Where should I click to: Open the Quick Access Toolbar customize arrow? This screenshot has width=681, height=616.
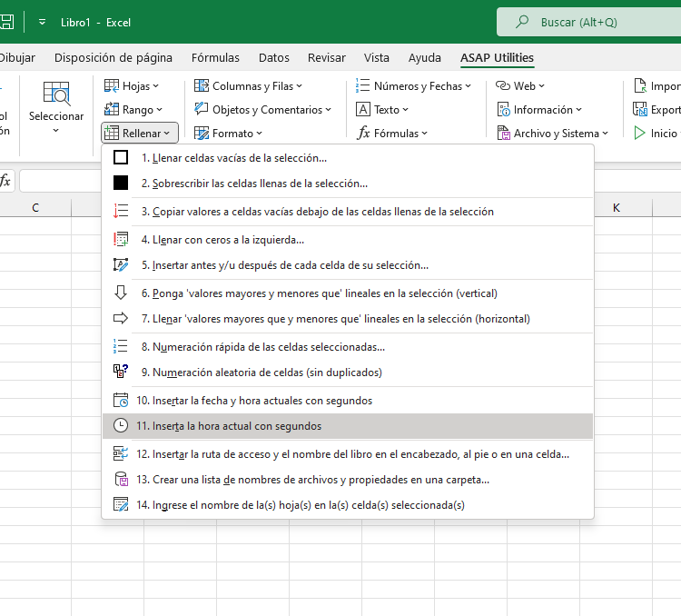(x=42, y=22)
